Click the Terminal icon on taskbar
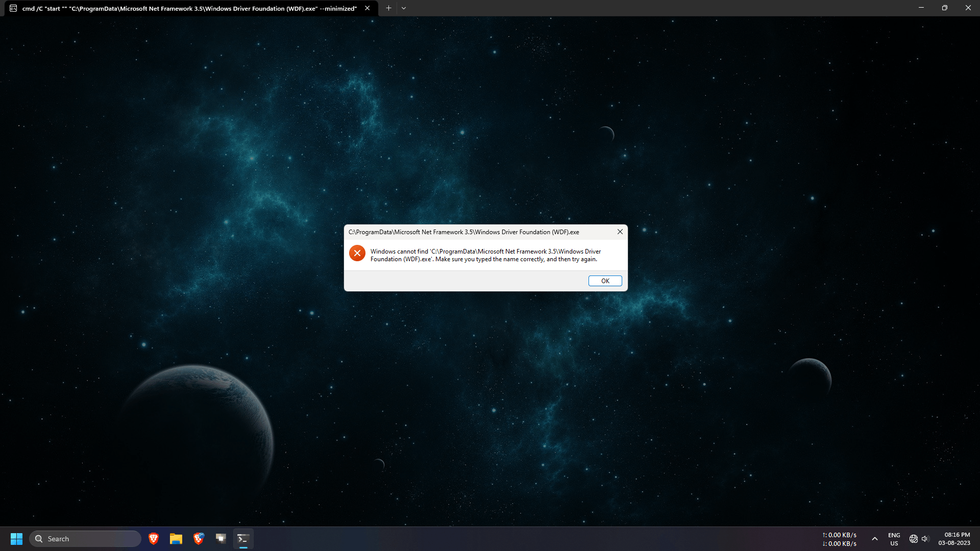Image resolution: width=980 pixels, height=551 pixels. 243,539
